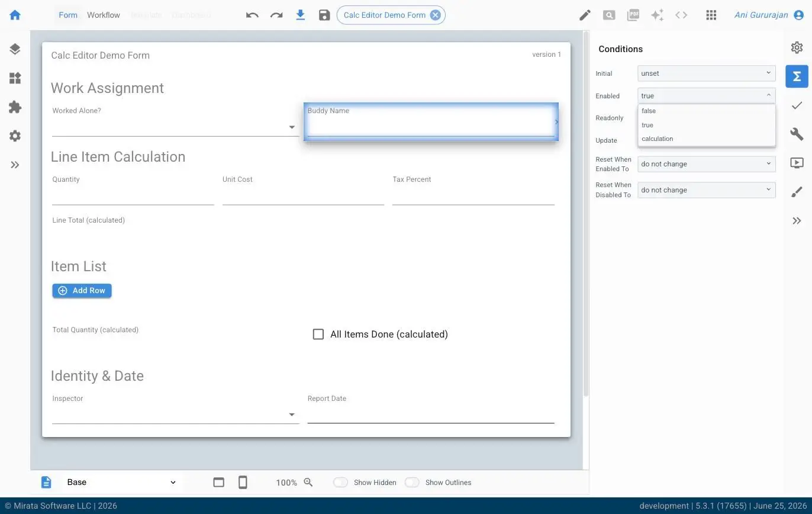Click the Buddy Name field
Screen dimensions: 812x514
point(431,122)
